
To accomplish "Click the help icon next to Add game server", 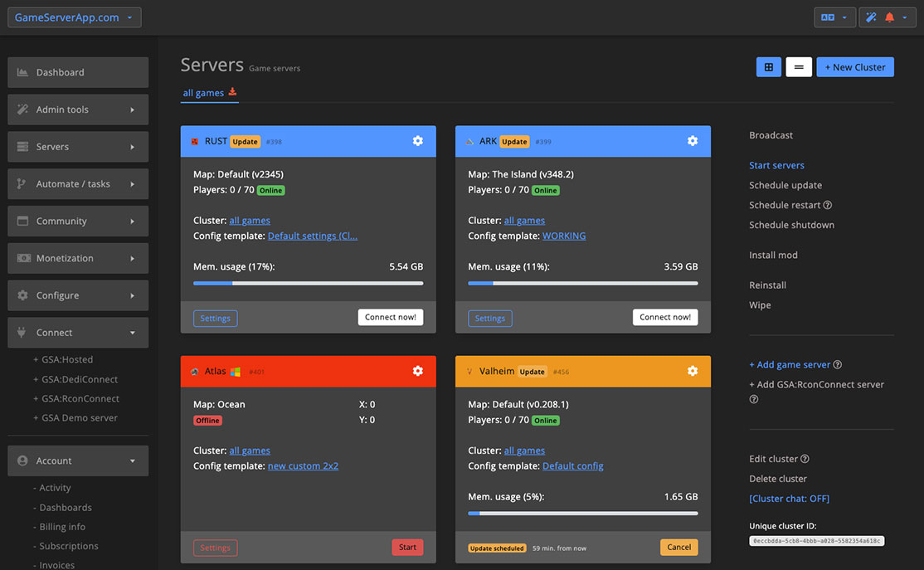I will 838,364.
